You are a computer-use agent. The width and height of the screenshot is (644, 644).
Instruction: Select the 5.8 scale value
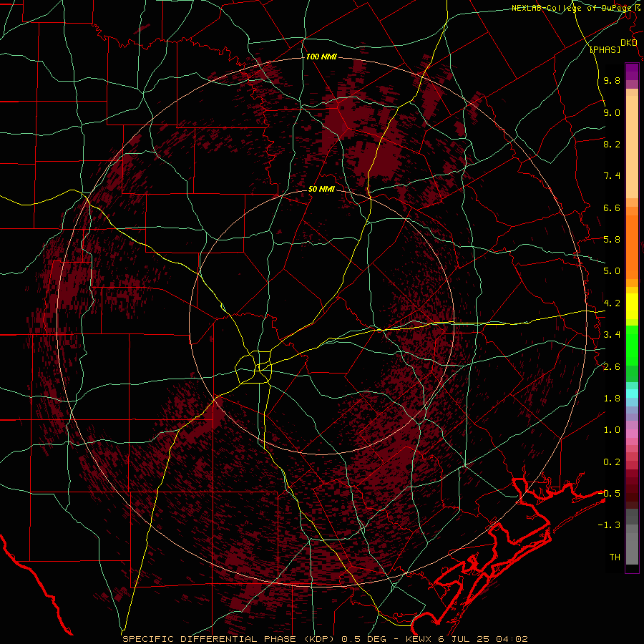click(x=612, y=240)
